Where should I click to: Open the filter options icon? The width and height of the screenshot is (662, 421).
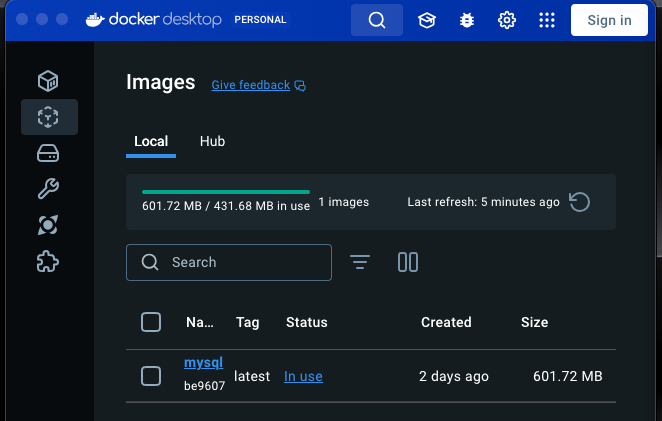point(360,262)
